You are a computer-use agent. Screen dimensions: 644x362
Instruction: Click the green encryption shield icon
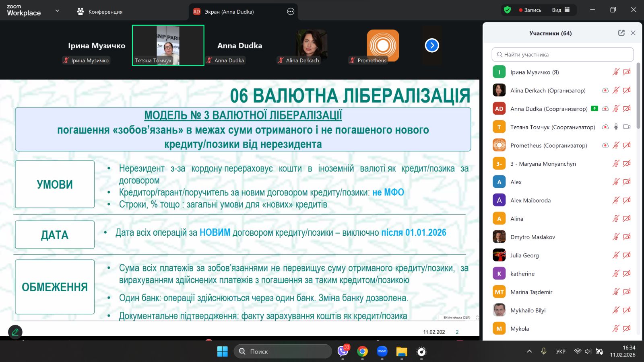click(507, 10)
